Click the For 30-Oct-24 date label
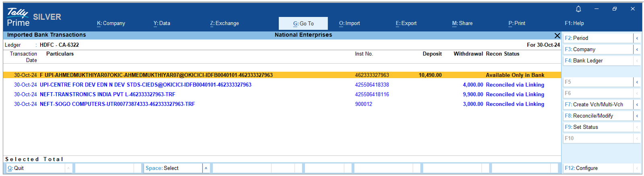This screenshot has height=176, width=644. click(543, 45)
